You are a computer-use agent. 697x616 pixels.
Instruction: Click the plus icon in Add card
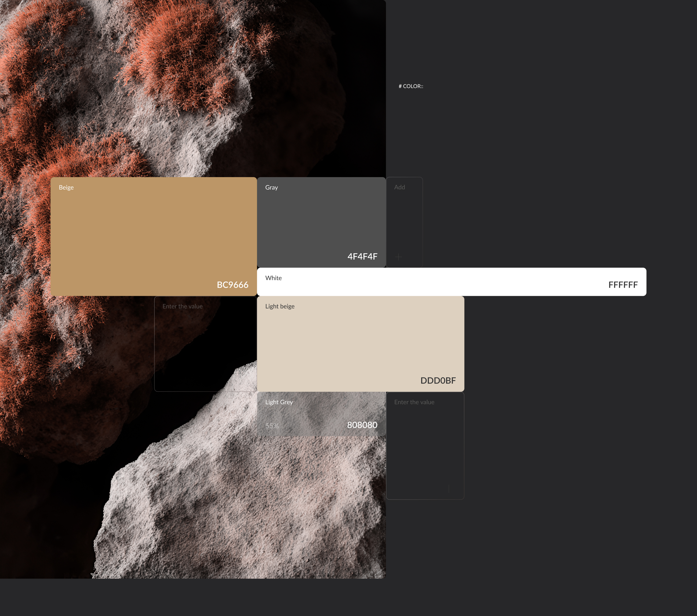click(x=398, y=257)
